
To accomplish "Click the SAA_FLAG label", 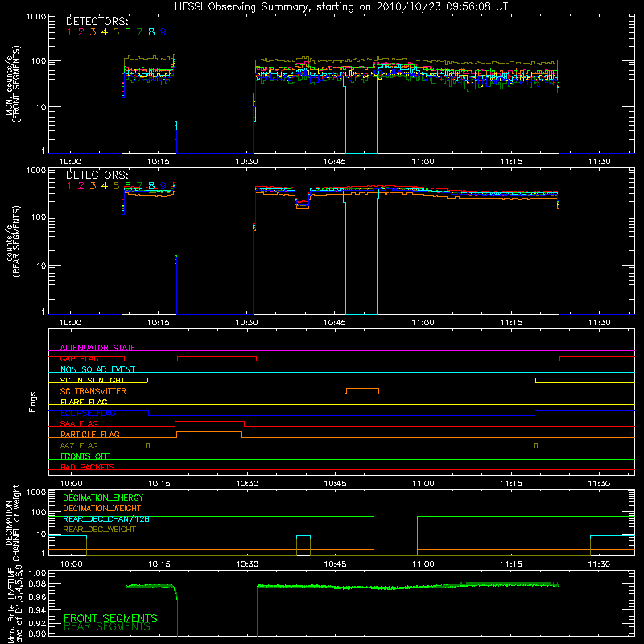I will point(79,423).
